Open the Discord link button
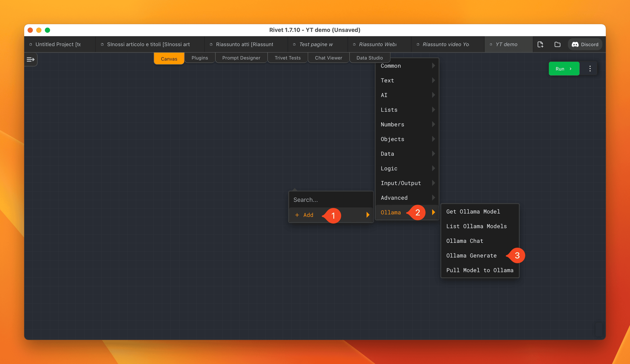630x364 pixels. [585, 45]
